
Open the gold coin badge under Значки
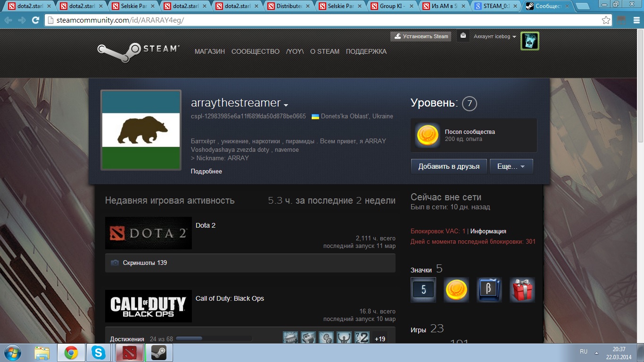click(x=456, y=289)
